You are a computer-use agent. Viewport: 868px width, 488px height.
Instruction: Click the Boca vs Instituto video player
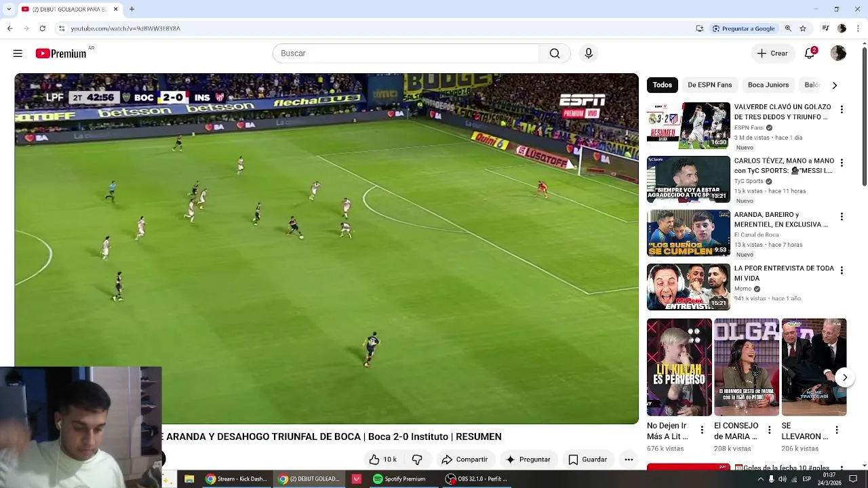[x=326, y=249]
